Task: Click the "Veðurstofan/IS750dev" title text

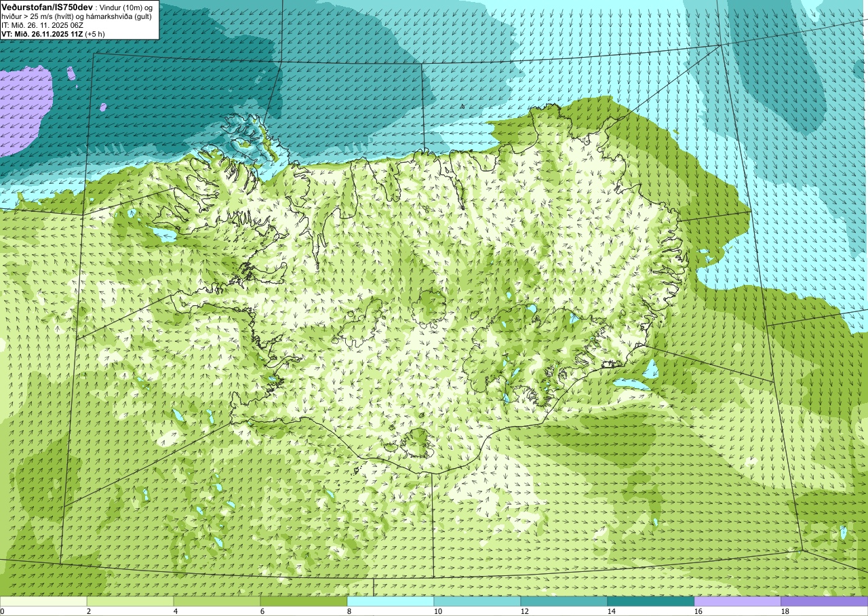Action: coord(47,6)
